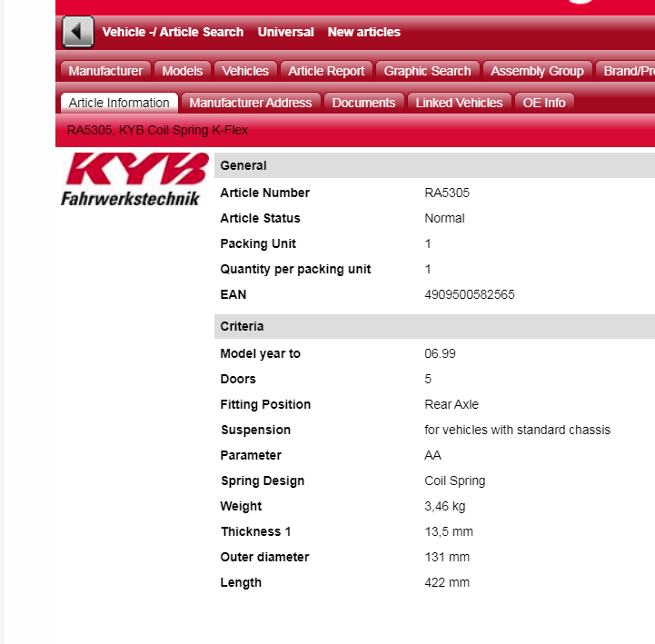Click the Quantity per packing unit label
Viewport: 655px width, 644px height.
pyautogui.click(x=295, y=270)
